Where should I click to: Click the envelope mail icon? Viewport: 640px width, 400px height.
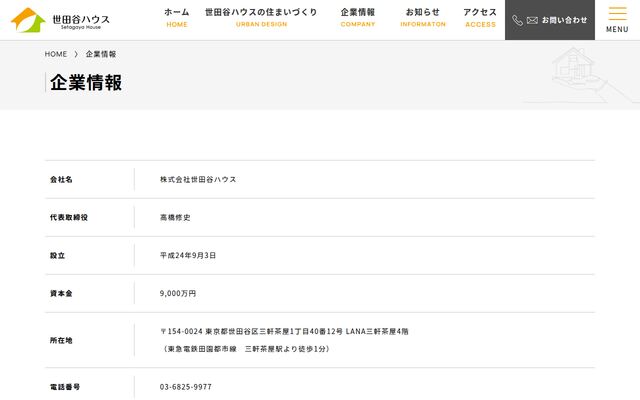coord(532,20)
